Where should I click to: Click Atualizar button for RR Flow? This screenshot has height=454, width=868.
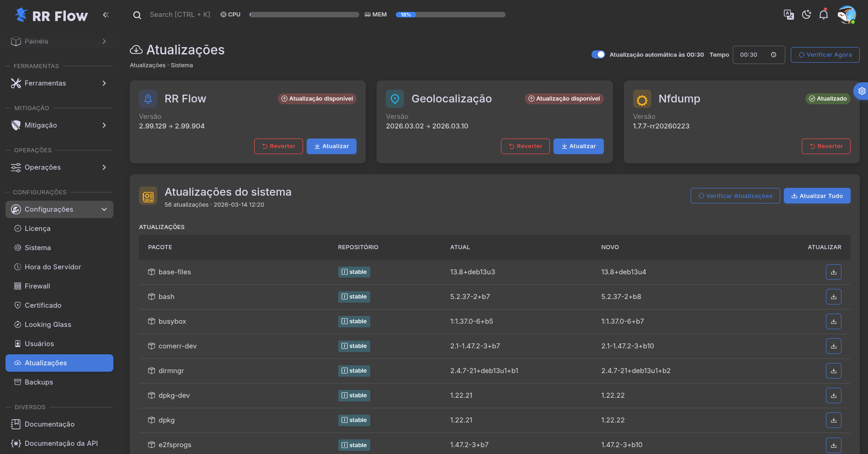pyautogui.click(x=331, y=146)
